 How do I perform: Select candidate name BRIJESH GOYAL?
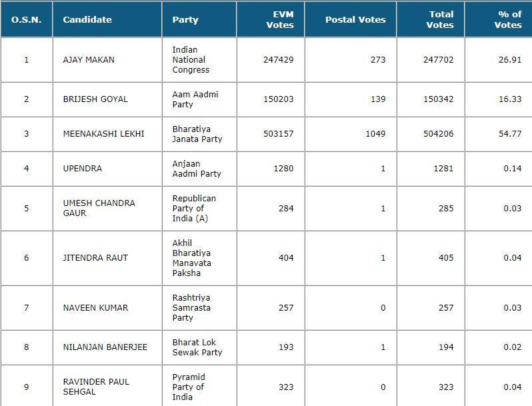pos(95,99)
